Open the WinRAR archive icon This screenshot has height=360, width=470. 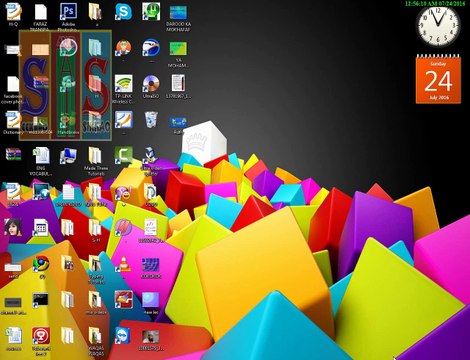[x=13, y=154]
